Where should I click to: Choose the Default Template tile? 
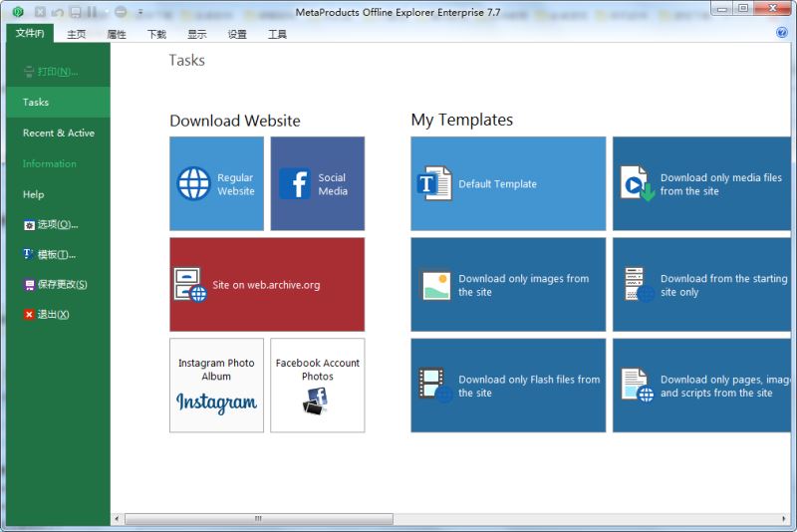click(508, 183)
